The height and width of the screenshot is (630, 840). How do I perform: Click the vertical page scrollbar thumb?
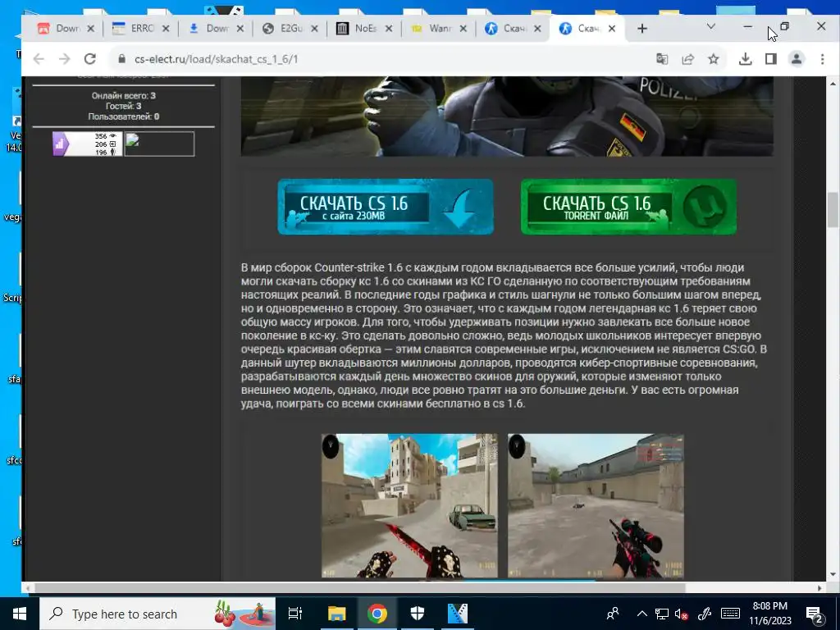833,209
